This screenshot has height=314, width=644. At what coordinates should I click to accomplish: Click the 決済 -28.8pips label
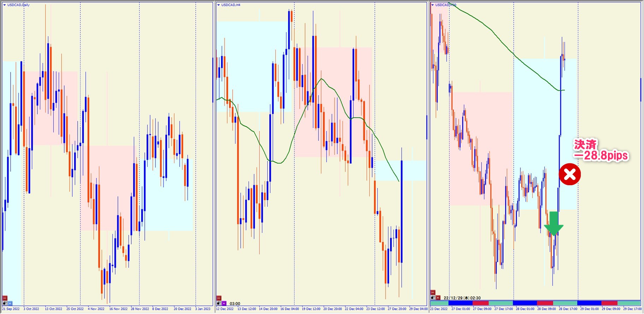click(600, 150)
